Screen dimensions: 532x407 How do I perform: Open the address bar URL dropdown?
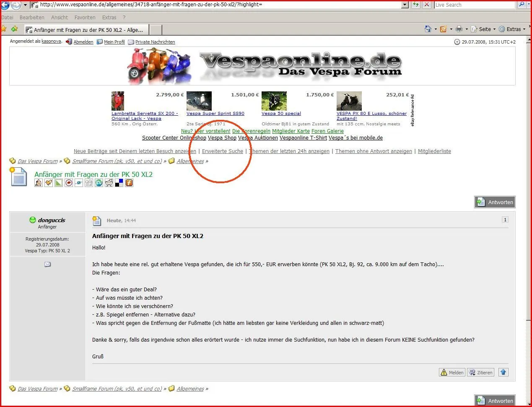tap(405, 5)
